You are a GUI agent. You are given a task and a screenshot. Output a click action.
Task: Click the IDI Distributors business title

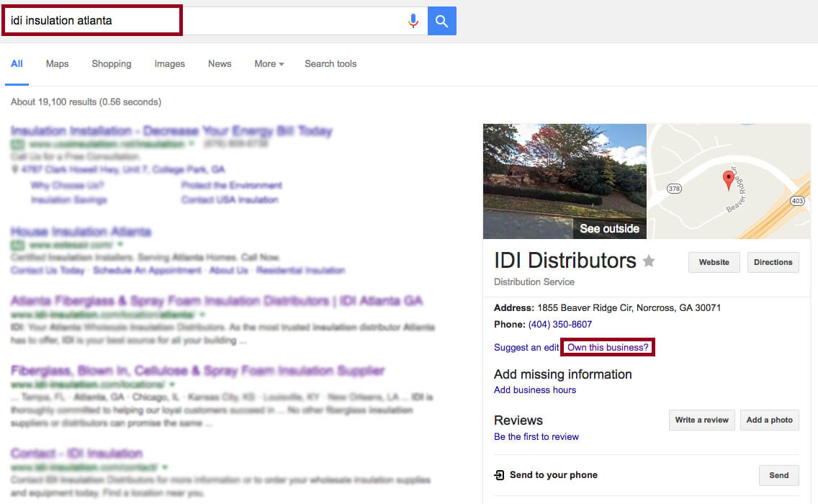point(565,261)
